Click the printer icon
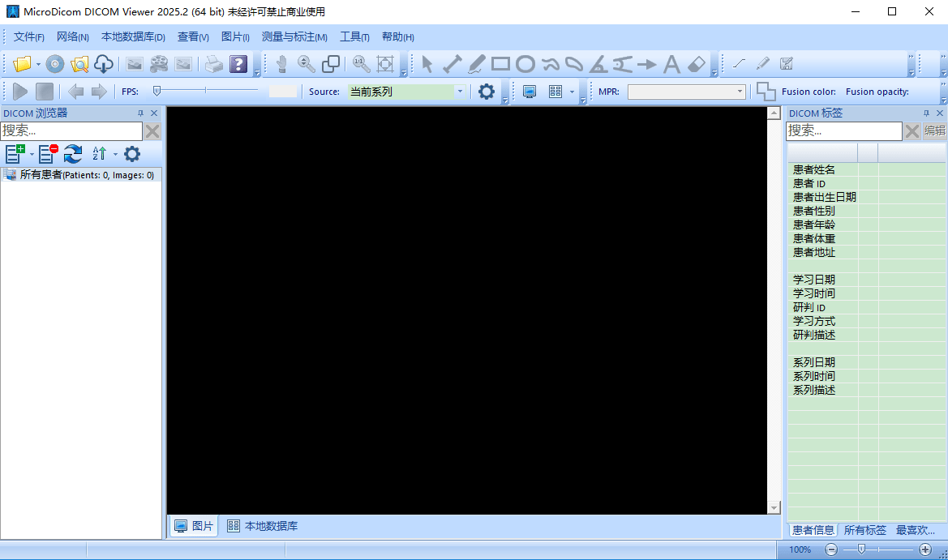Viewport: 948px width, 560px height. pos(213,64)
